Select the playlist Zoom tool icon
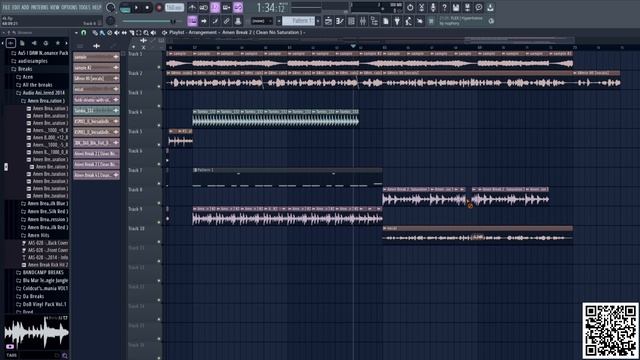Screen dimensions: 640x360 click(146, 33)
